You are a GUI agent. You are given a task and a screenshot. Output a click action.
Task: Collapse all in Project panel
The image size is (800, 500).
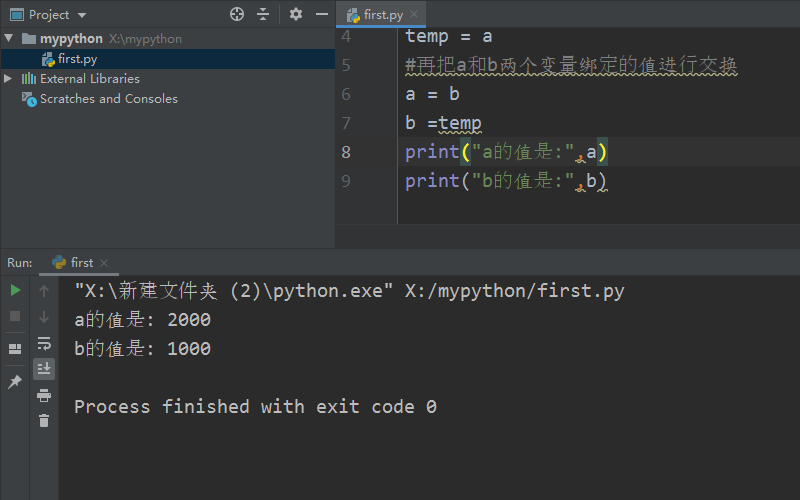263,14
